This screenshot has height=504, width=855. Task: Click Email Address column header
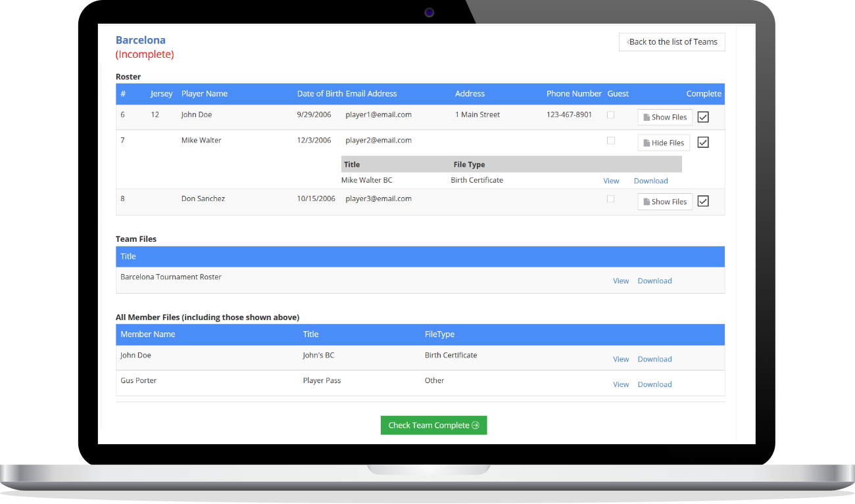click(x=372, y=94)
